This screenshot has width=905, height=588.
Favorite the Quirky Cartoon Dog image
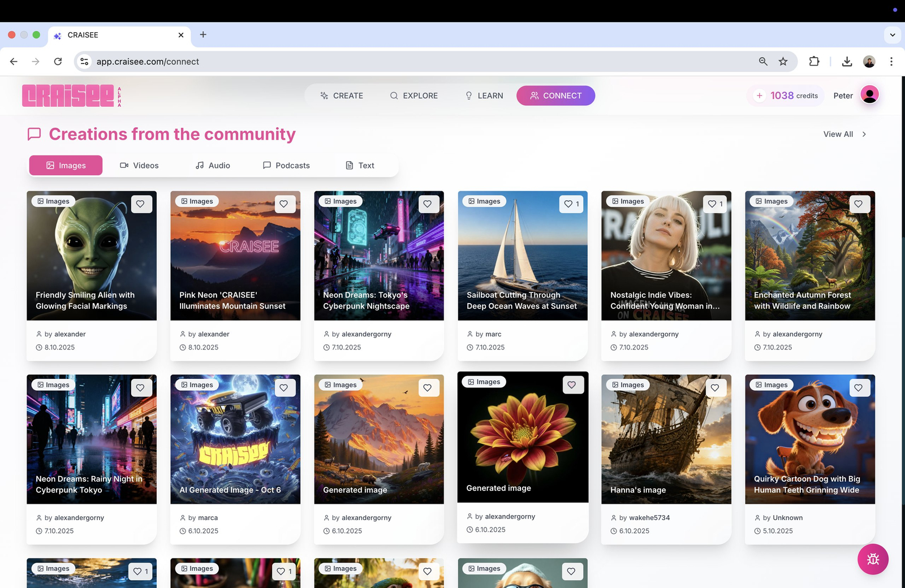858,388
